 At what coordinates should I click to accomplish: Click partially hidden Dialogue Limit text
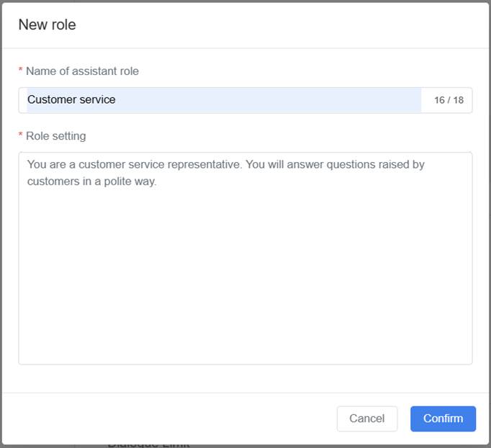click(148, 444)
